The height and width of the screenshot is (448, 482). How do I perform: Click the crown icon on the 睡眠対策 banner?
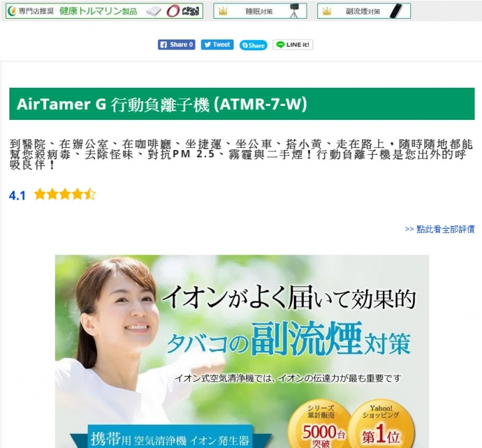point(222,11)
